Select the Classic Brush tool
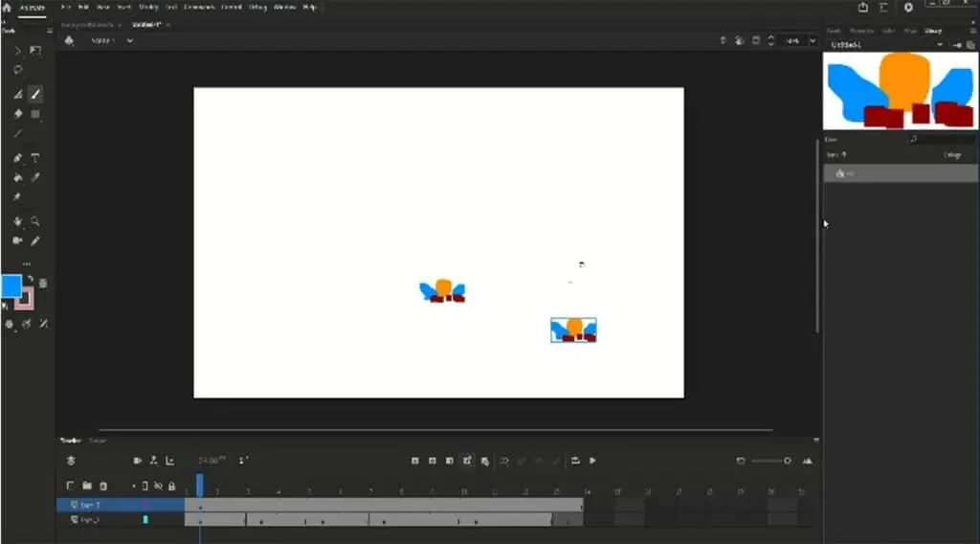The image size is (980, 544). pyautogui.click(x=35, y=95)
